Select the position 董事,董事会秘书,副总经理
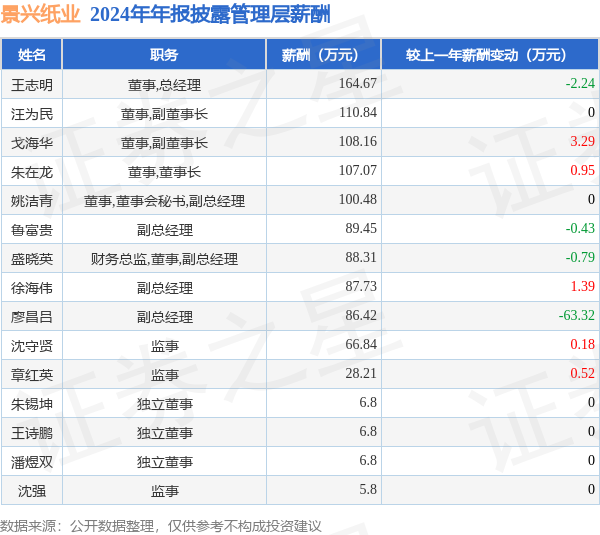The width and height of the screenshot is (600, 535). [165, 201]
